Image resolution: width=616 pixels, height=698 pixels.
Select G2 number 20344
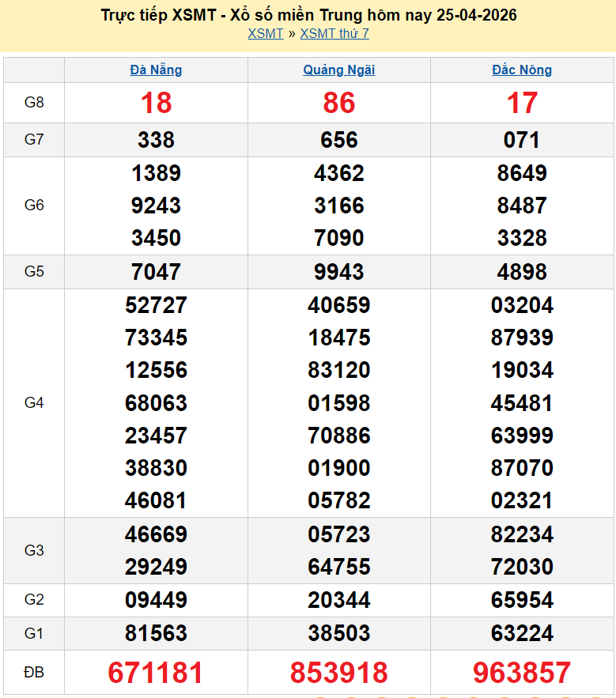(338, 600)
